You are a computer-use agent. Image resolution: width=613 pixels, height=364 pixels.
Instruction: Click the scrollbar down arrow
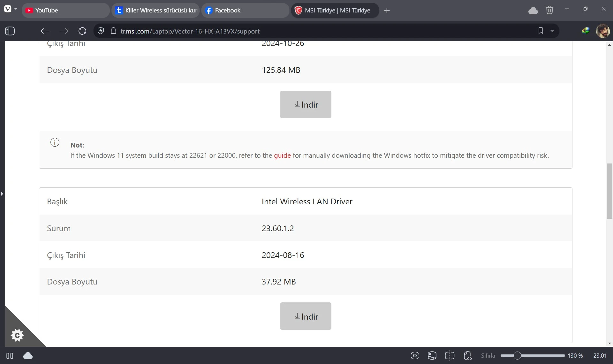click(x=609, y=344)
